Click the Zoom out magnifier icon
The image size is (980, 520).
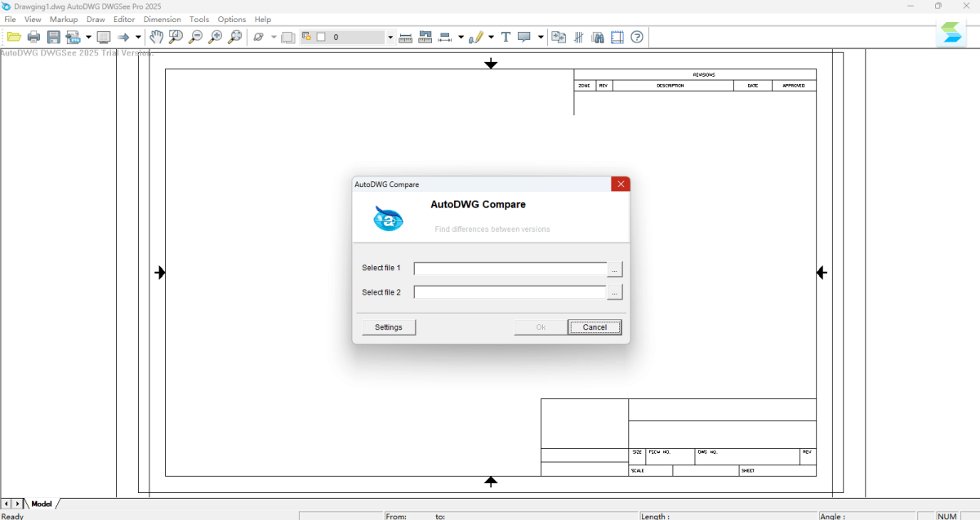(x=195, y=37)
